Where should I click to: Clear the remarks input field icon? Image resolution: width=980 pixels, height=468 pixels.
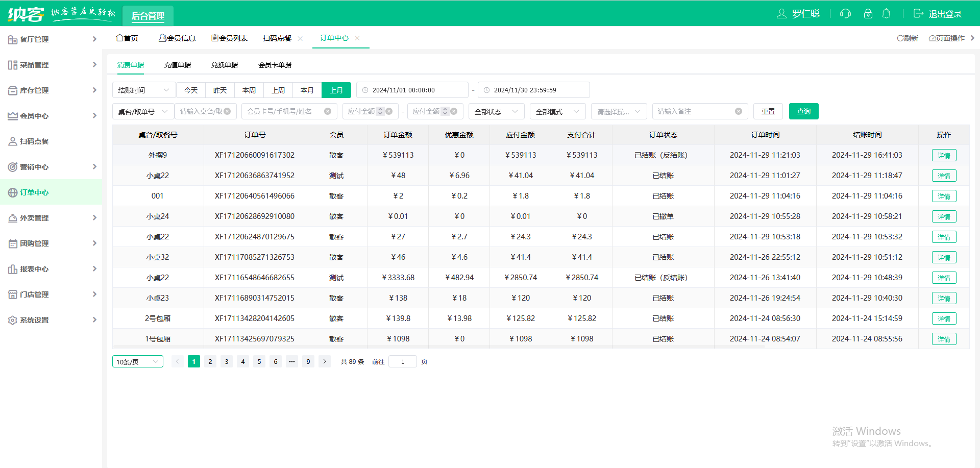click(x=738, y=111)
